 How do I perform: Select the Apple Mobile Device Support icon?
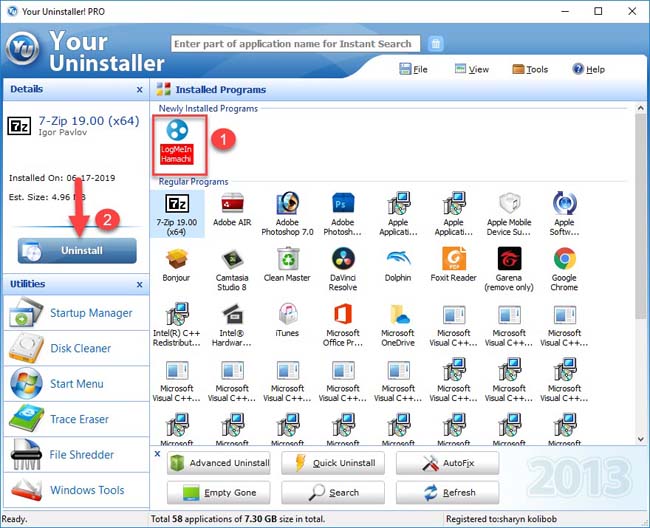click(x=509, y=214)
